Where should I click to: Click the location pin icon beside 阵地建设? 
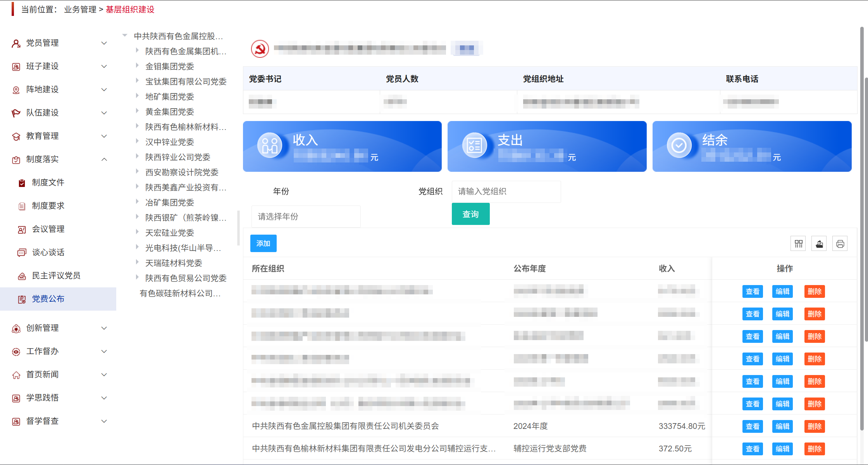(x=16, y=90)
